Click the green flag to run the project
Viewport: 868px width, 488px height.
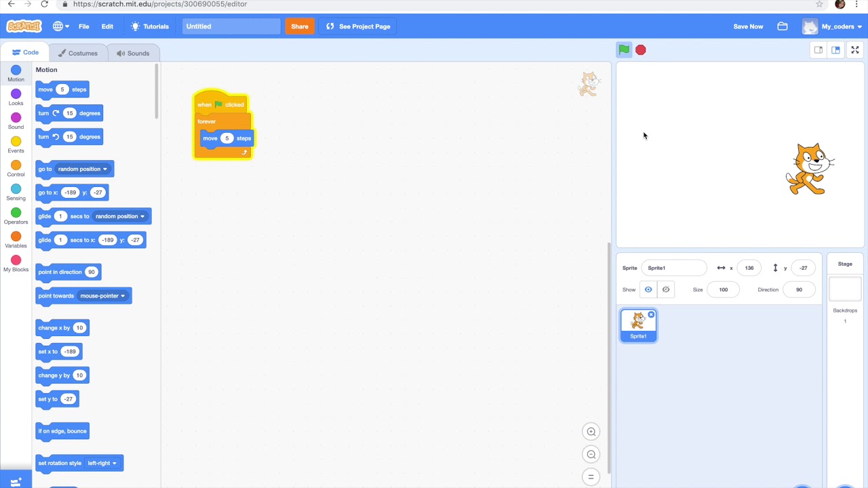(623, 49)
